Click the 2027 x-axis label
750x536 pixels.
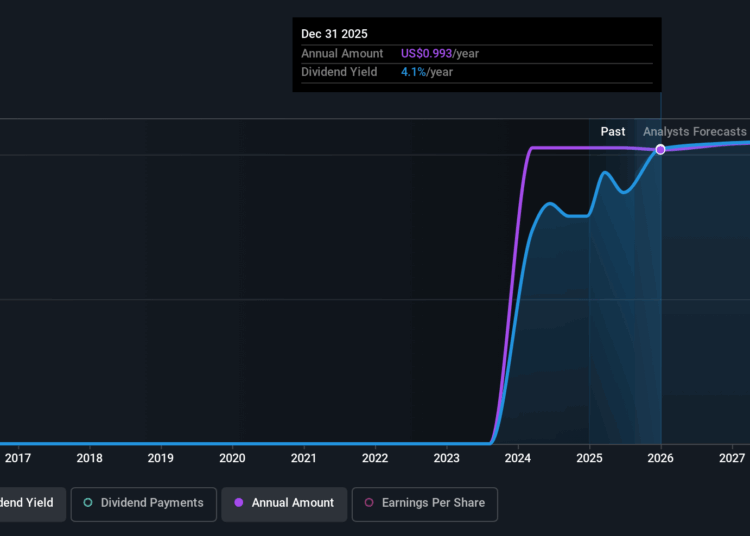732,458
